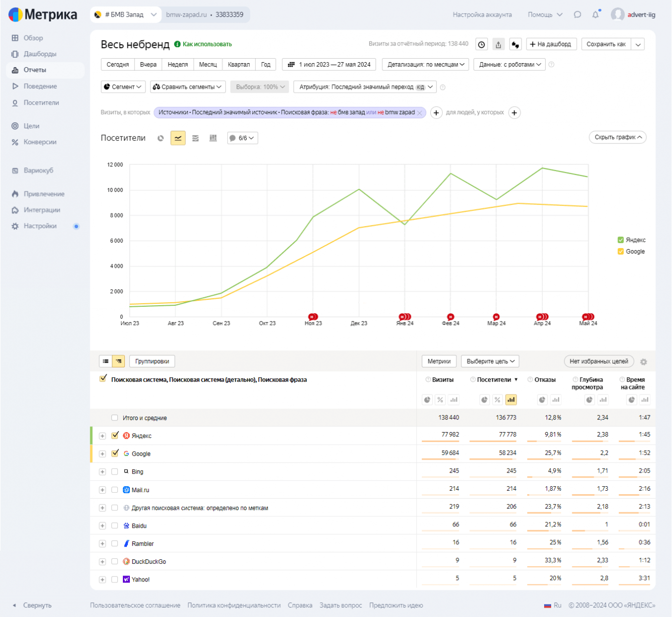This screenshot has width=672, height=617.
Task: Click the pie chart view icon
Action: pos(160,138)
